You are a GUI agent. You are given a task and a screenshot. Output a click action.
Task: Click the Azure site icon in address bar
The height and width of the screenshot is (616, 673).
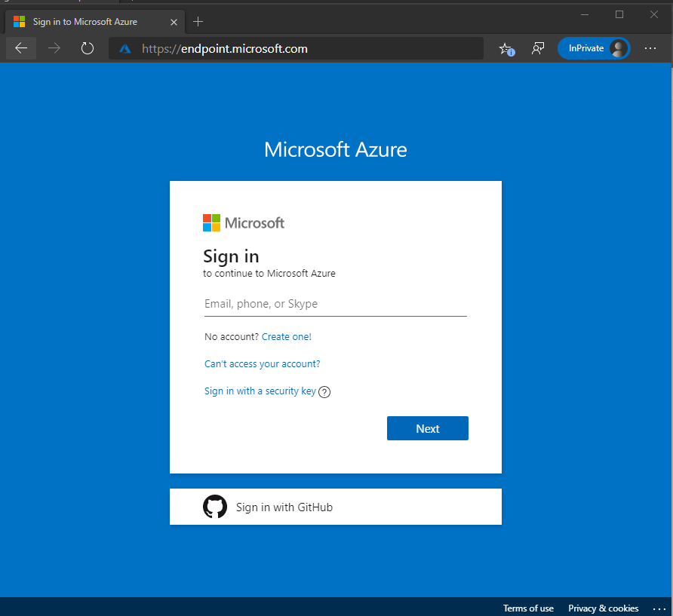point(125,49)
